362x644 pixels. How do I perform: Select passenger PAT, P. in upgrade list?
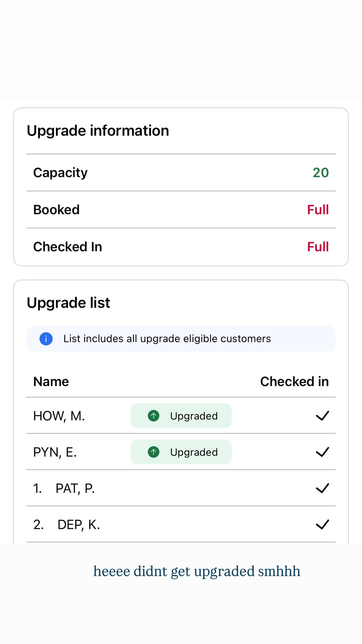pyautogui.click(x=75, y=489)
